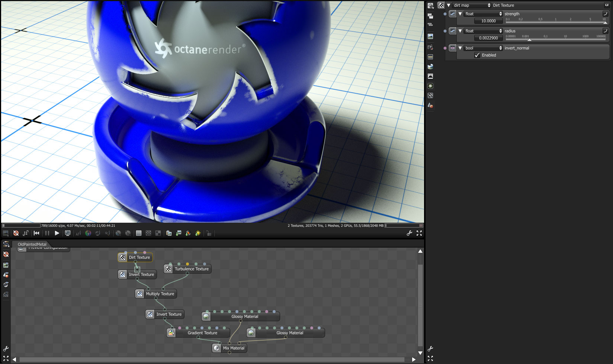Click the graph horizontal scrollbar right arrow
Viewport: 613px width, 364px height.
414,360
